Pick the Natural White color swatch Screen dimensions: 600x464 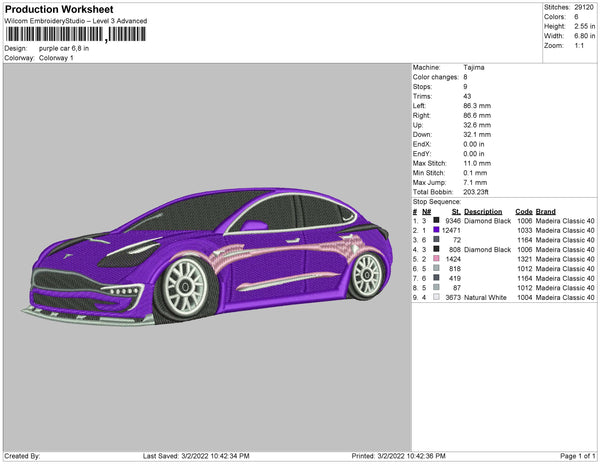tap(437, 297)
